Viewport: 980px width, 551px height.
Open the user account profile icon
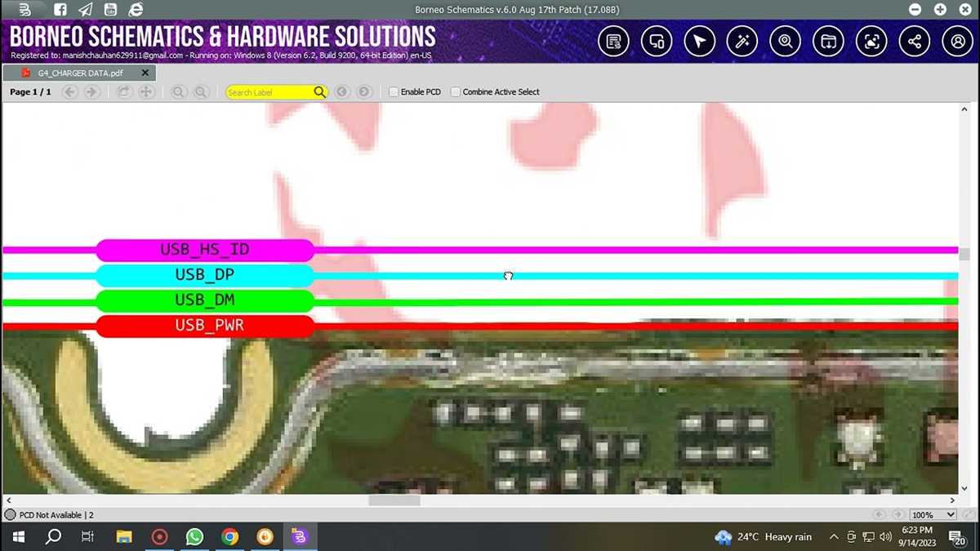tap(958, 41)
